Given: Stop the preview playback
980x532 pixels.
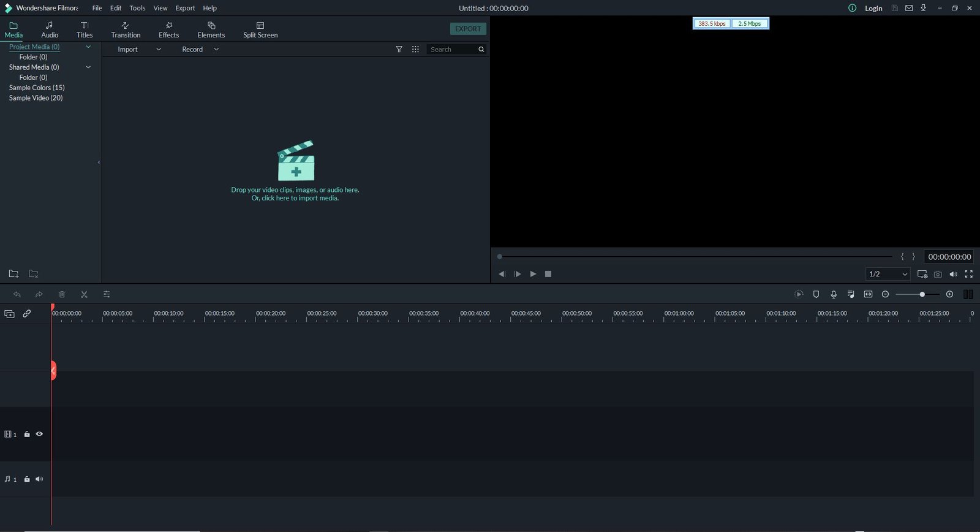Looking at the screenshot, I should [548, 274].
